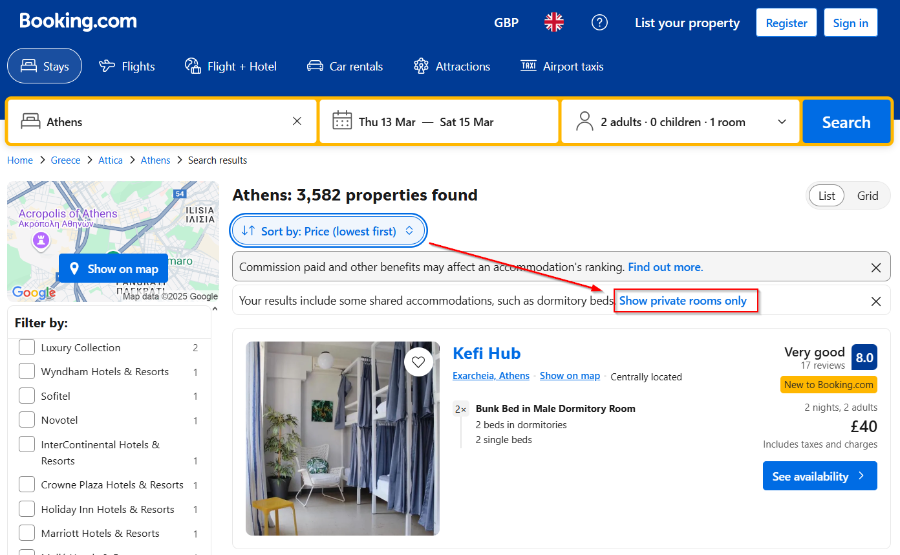Viewport: 900px width, 555px height.
Task: Click the 17 reviews text
Action: coord(823,366)
